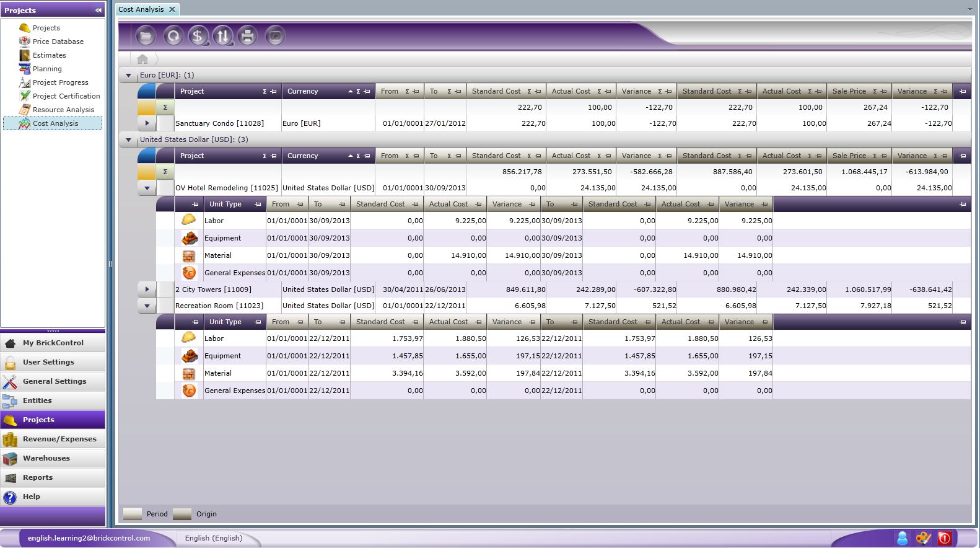Collapse the Euro [EUR] group
Image resolution: width=980 pixels, height=548 pixels.
point(129,76)
